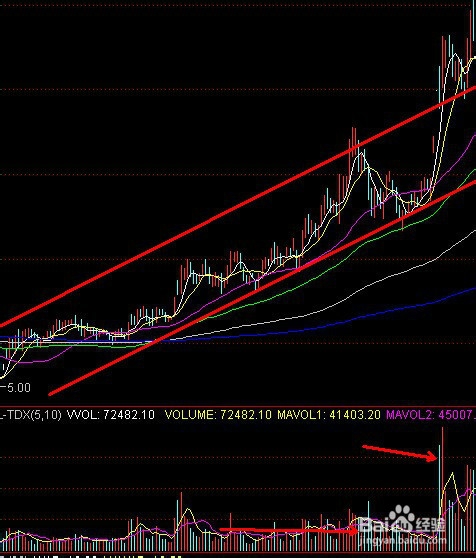Click the VOLUME: 72482.10 readout
Image resolution: width=476 pixels, height=558 pixels.
coord(218,415)
